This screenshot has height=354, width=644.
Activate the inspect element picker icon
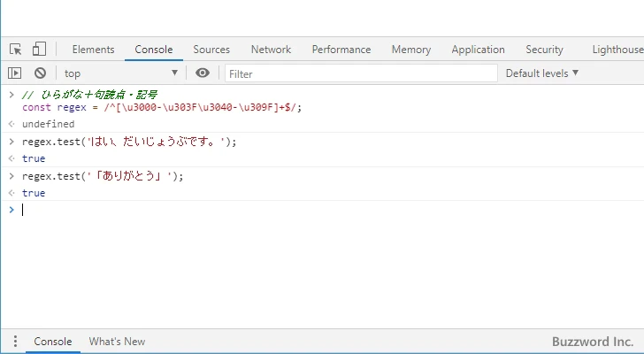16,50
